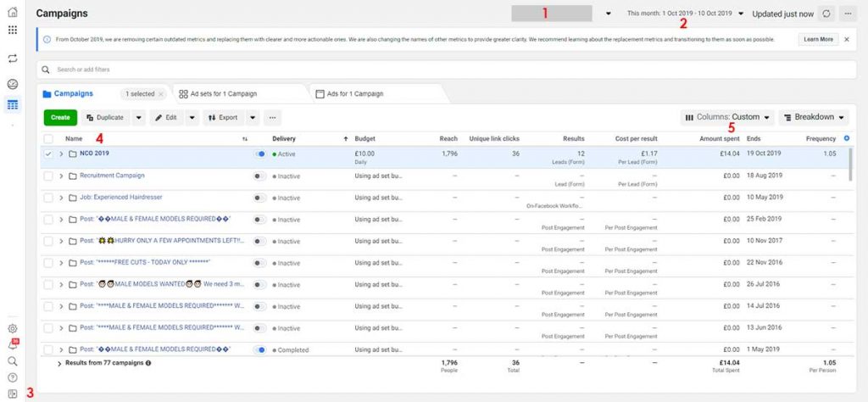Toggle off the NCO 2019 campaign switch
The height and width of the screenshot is (402, 868).
point(260,154)
